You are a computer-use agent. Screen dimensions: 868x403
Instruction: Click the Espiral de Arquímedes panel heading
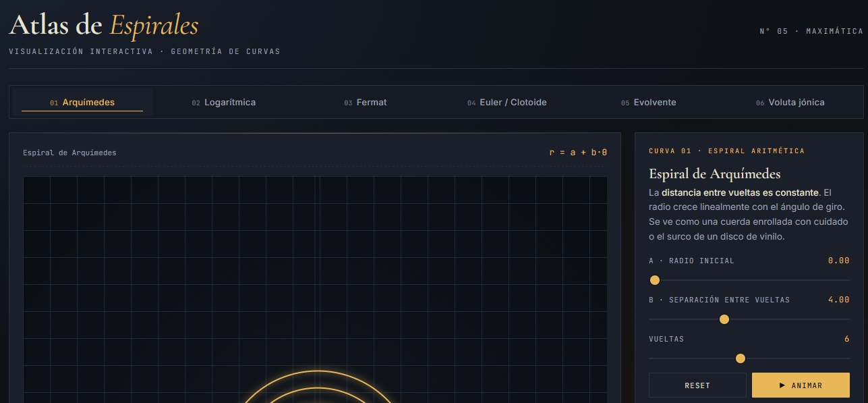click(x=715, y=174)
